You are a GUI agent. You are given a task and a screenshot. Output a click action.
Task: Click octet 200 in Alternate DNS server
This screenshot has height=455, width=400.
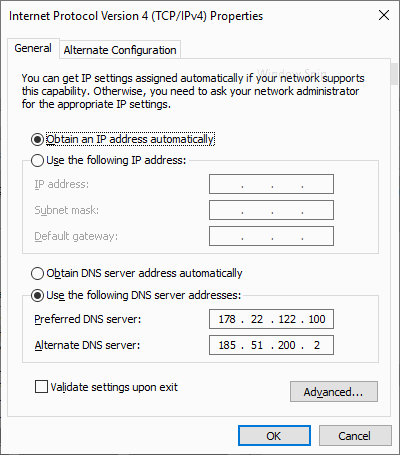[x=287, y=345]
